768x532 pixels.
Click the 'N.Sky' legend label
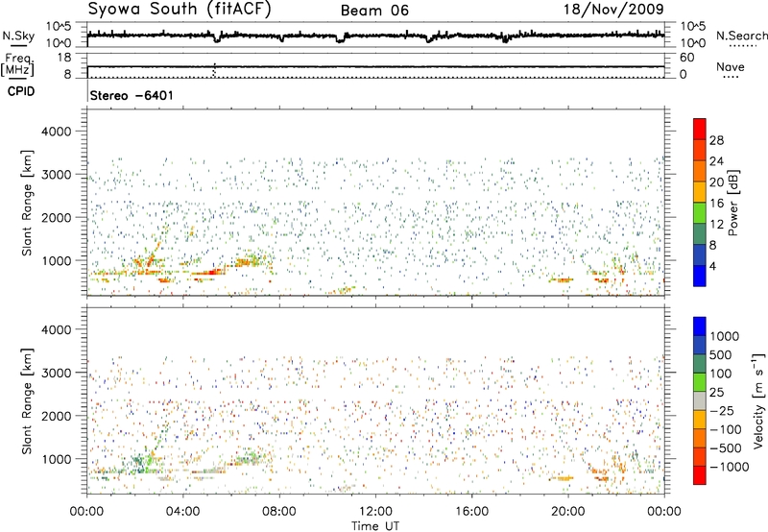(18, 36)
